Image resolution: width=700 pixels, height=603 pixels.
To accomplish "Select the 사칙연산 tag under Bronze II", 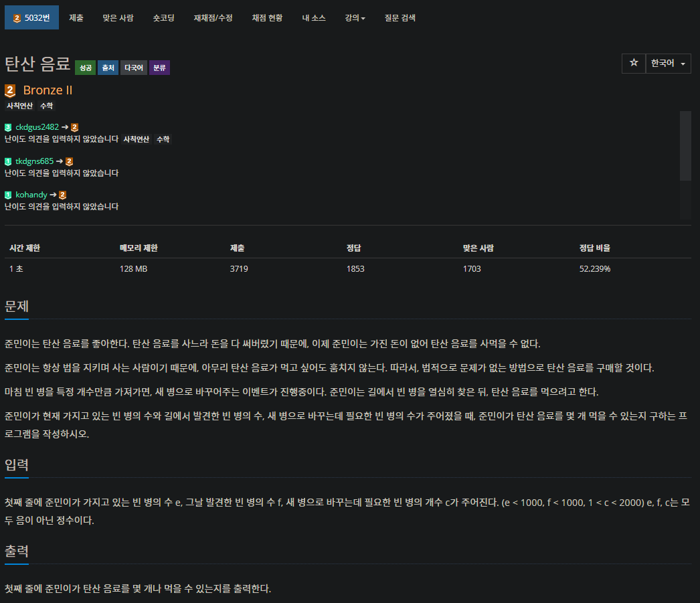I will pyautogui.click(x=19, y=106).
